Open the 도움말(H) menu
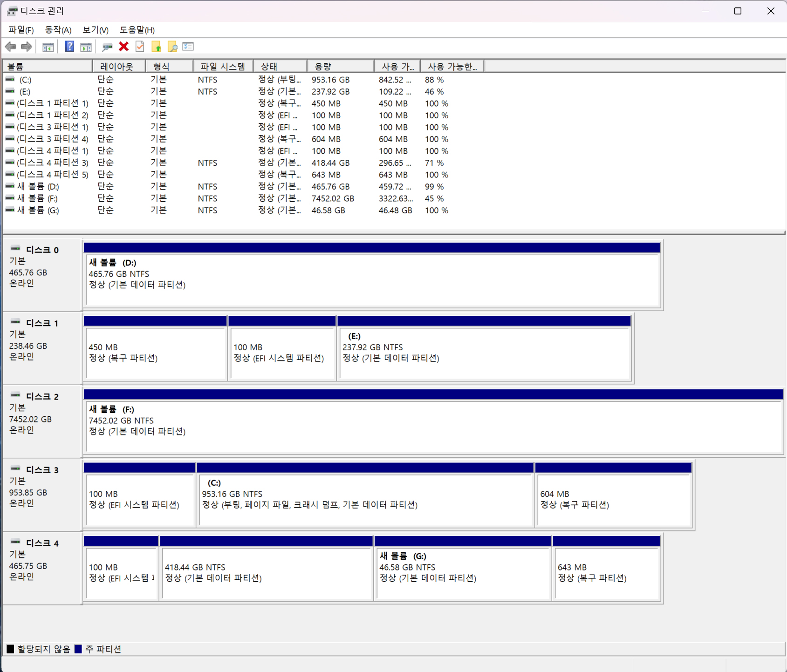787x672 pixels. 137,30
